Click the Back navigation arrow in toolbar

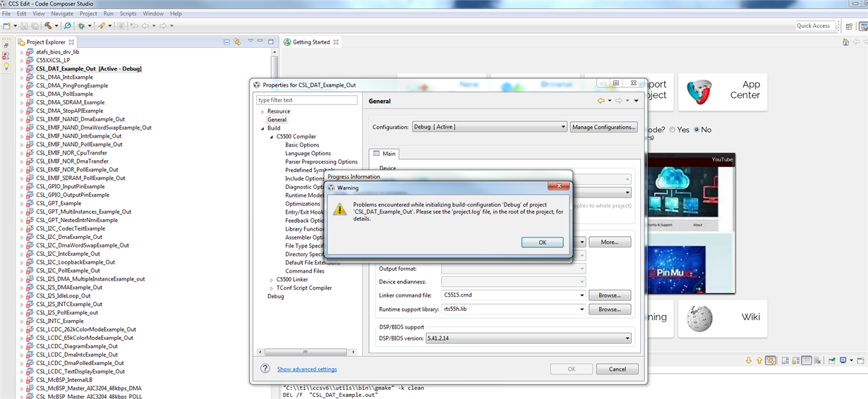tap(145, 25)
